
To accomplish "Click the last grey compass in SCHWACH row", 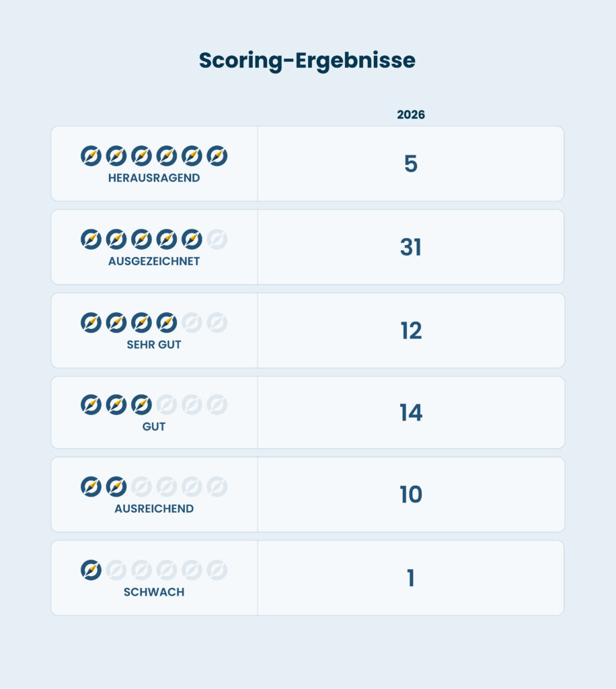I will coord(217,571).
